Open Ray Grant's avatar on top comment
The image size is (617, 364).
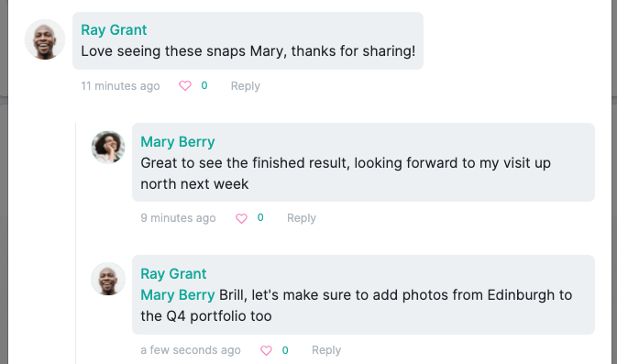[45, 39]
